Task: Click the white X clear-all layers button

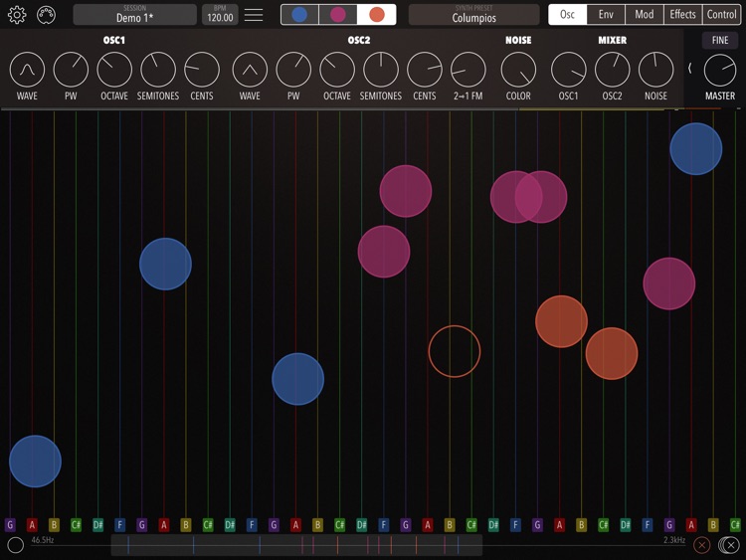Action: 728,545
